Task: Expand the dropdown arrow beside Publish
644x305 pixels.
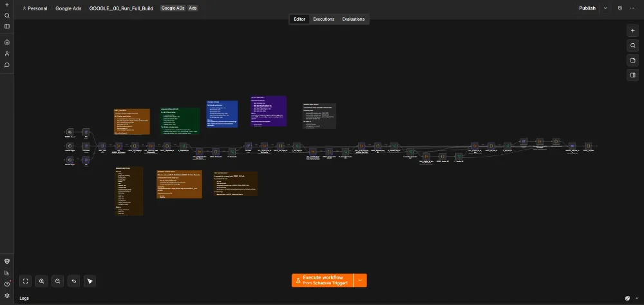Action: tap(605, 8)
